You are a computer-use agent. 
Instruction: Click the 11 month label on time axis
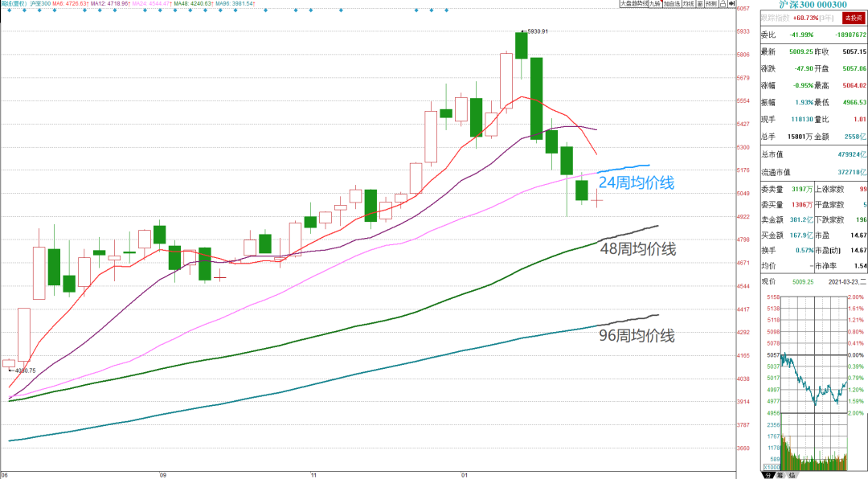point(313,475)
